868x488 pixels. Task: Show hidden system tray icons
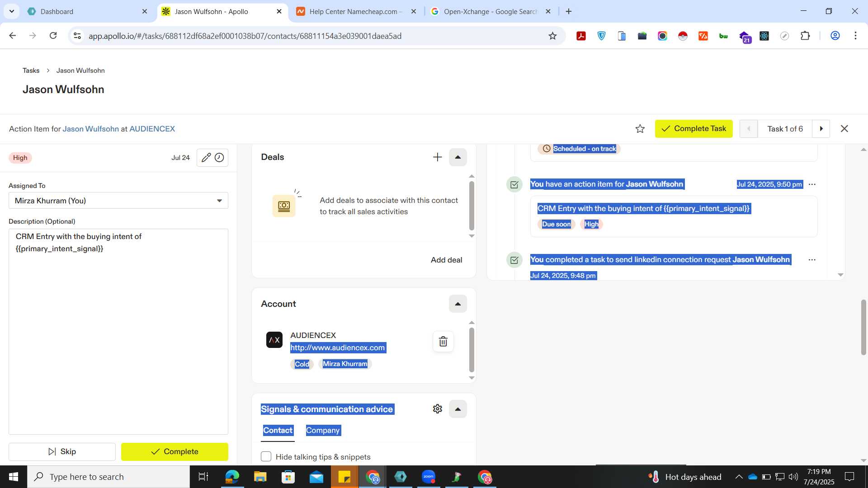pyautogui.click(x=739, y=477)
